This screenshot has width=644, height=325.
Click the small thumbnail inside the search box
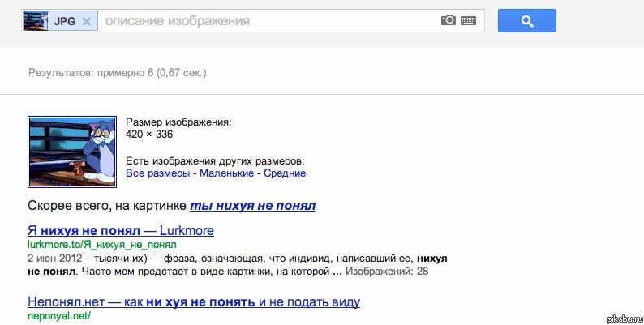(36, 21)
